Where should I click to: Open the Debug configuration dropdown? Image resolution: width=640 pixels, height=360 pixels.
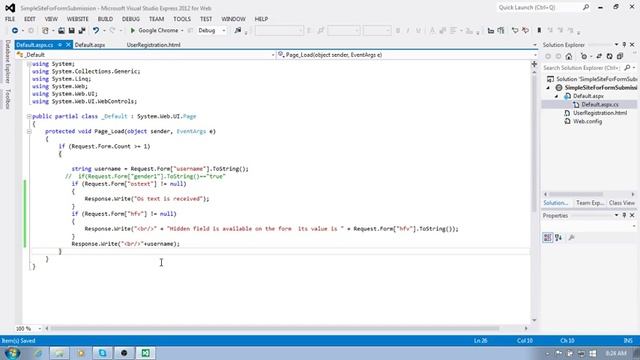(x=223, y=31)
